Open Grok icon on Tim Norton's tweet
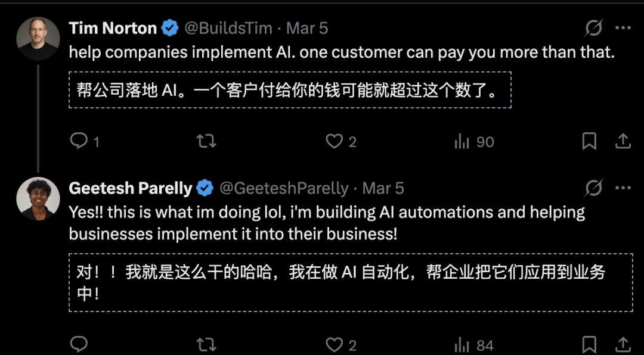 (x=593, y=27)
